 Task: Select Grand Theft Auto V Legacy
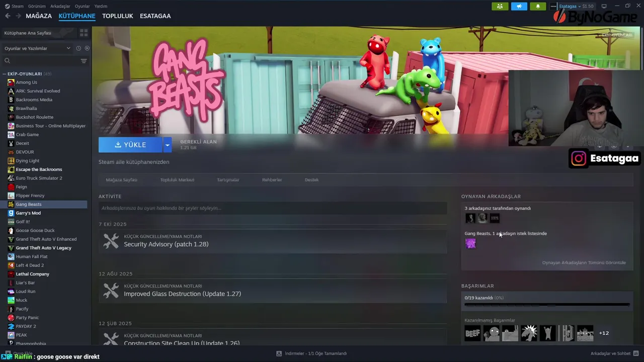(43, 248)
